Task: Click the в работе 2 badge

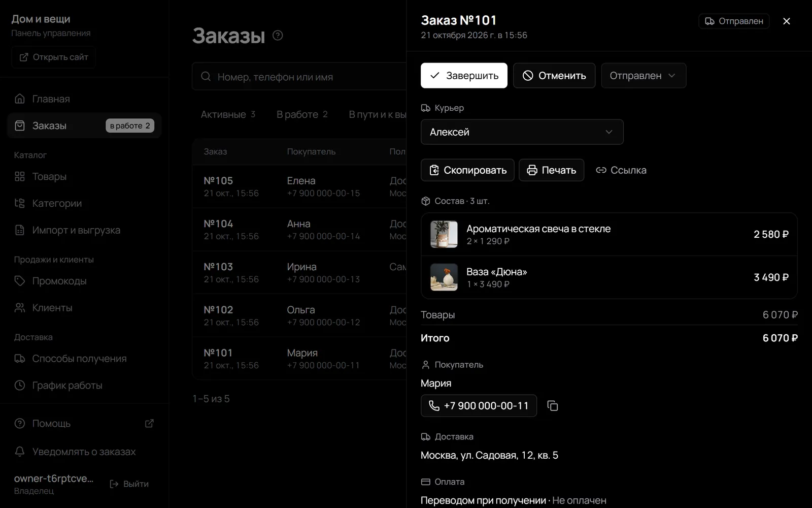Action: pos(130,125)
